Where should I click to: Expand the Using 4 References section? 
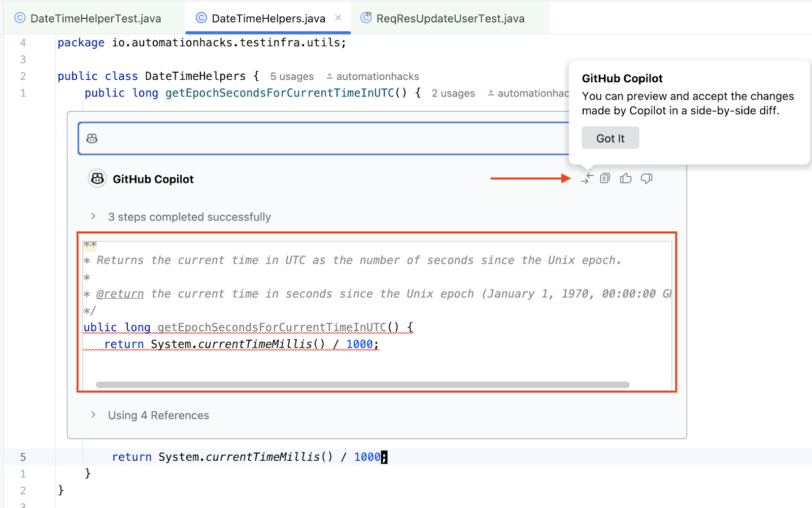click(93, 415)
